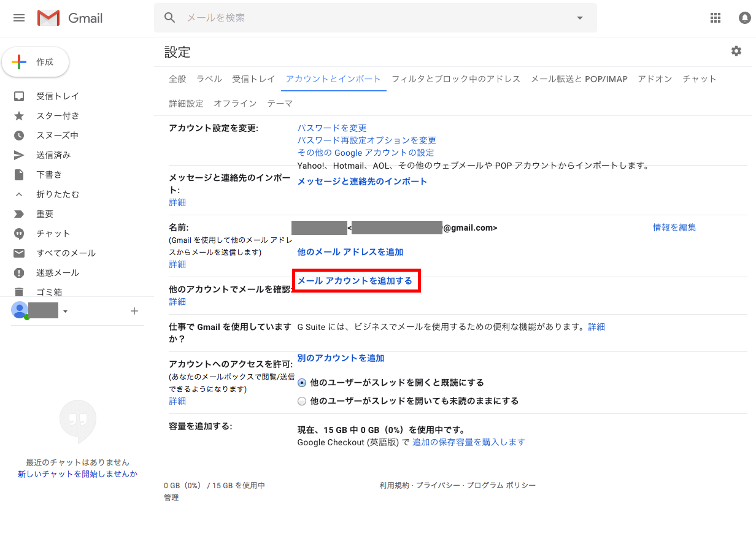Select 他のユーザーがスレッドを開いても未読のままにする radio option

(x=302, y=401)
